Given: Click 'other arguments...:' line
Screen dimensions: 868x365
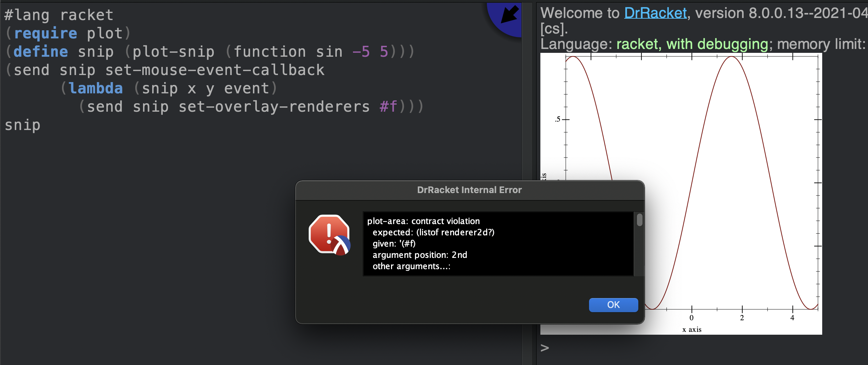Looking at the screenshot, I should pyautogui.click(x=411, y=266).
